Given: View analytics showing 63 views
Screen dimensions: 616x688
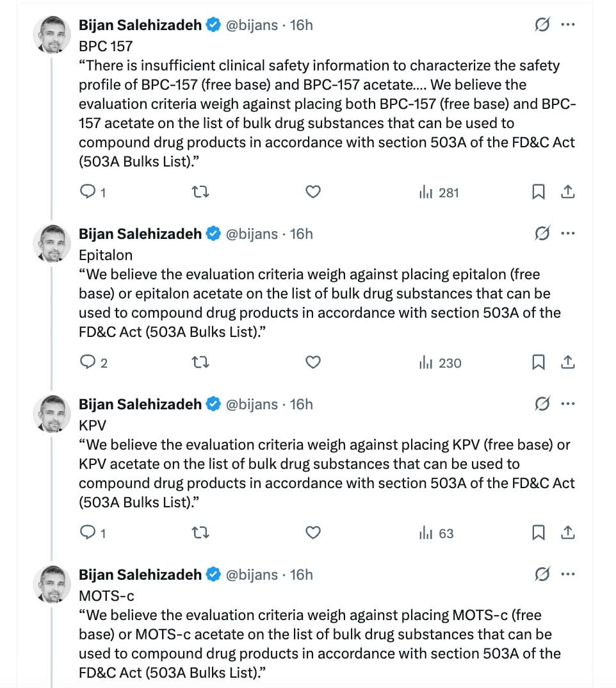Looking at the screenshot, I should 436,533.
